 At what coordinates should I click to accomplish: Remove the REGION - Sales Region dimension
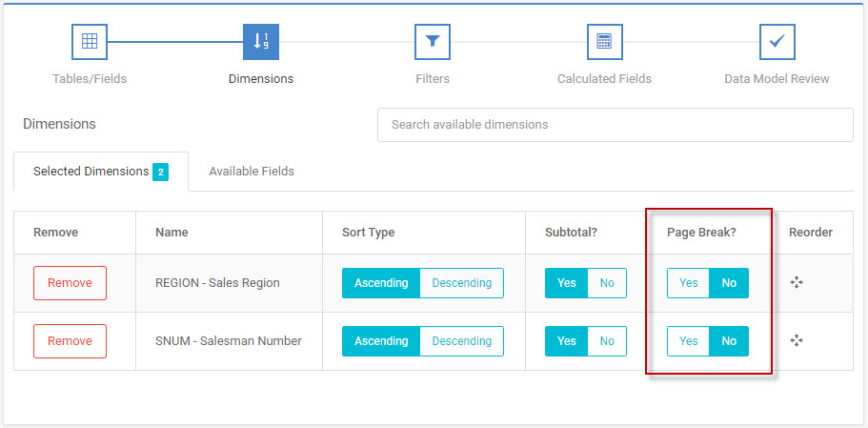click(x=70, y=283)
